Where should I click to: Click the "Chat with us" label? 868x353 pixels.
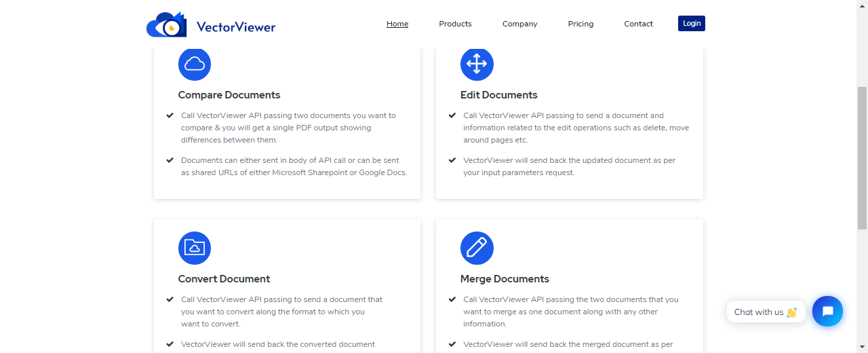point(758,312)
